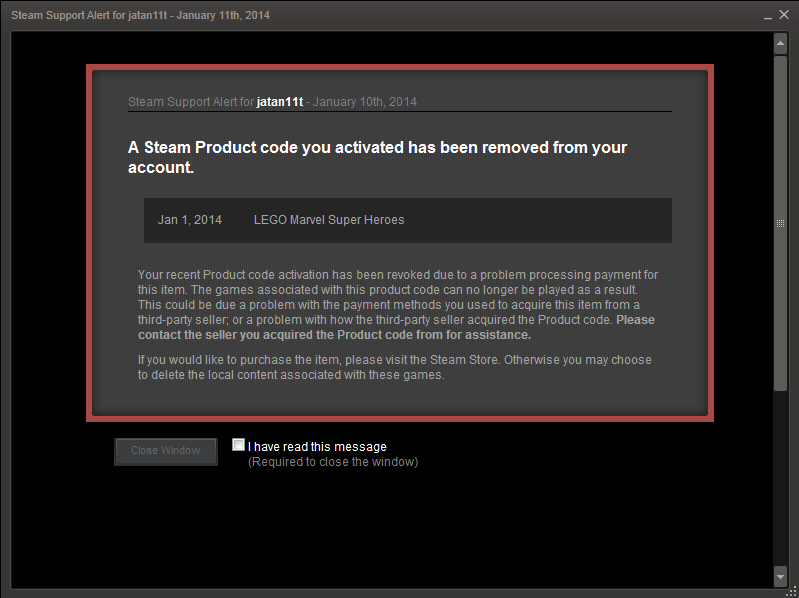The height and width of the screenshot is (598, 799).
Task: Click the grip marks on the scrollbar thumb
Action: (780, 223)
